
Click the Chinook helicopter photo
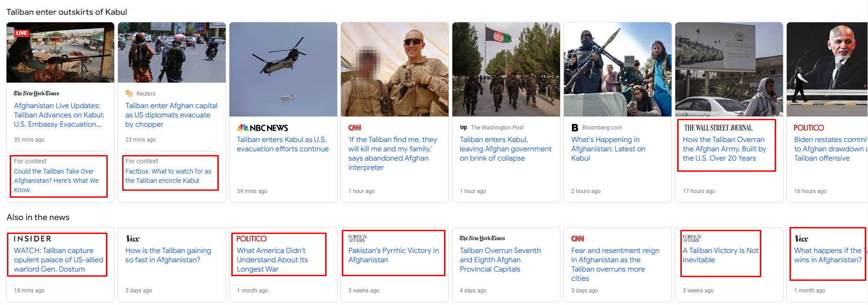(x=283, y=69)
